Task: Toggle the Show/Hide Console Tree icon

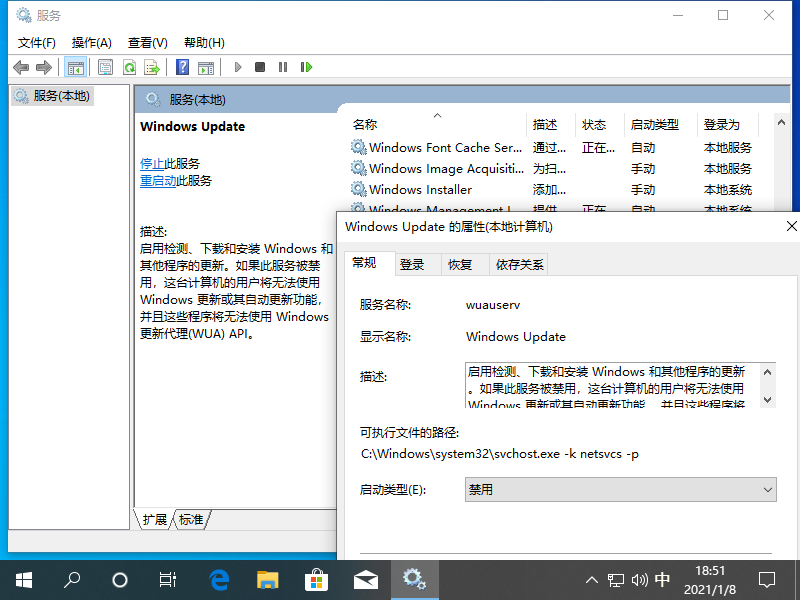Action: 75,67
